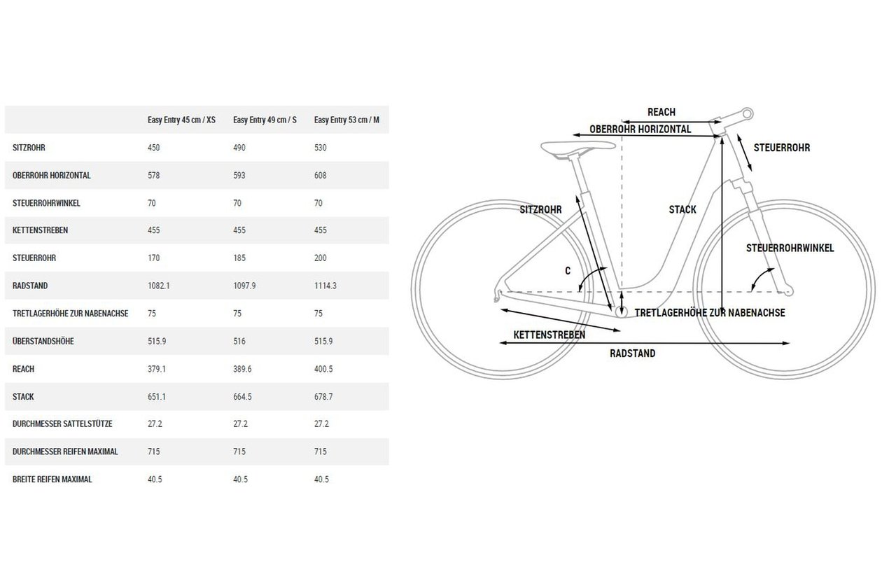The height and width of the screenshot is (588, 882).
Task: Click the OBERROHR HORIZONTAL row label in table
Action: click(52, 175)
